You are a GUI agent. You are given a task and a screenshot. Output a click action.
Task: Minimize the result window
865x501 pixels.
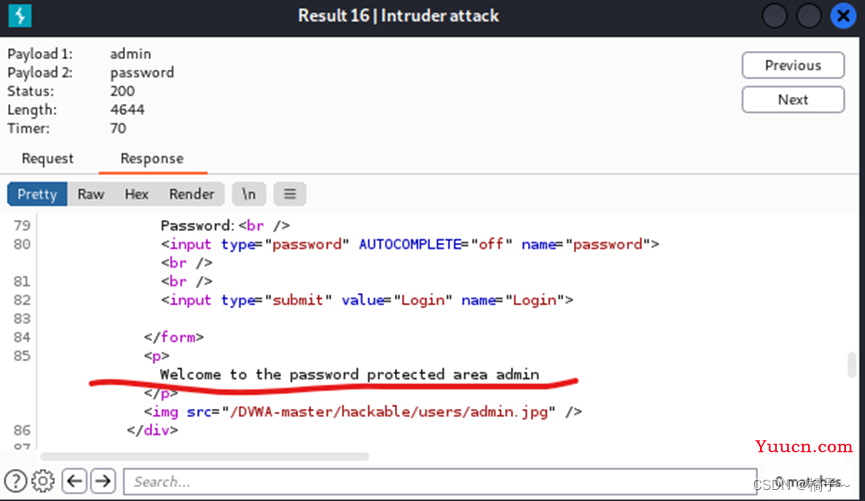[x=775, y=16]
